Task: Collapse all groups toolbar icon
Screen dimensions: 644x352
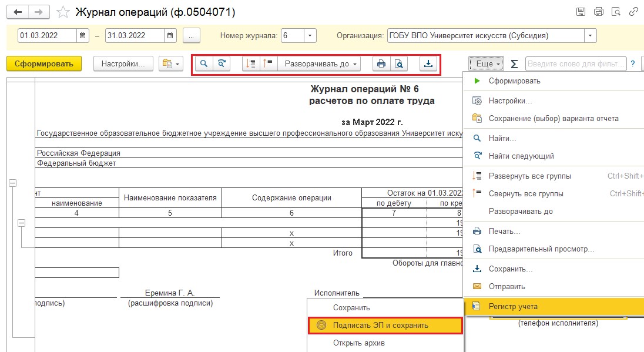Action: [268, 63]
